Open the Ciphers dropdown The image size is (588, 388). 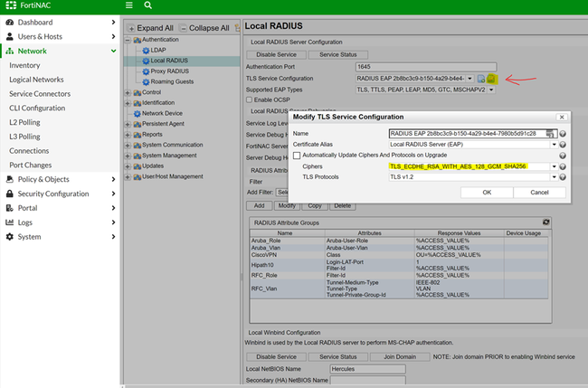[x=470, y=167]
